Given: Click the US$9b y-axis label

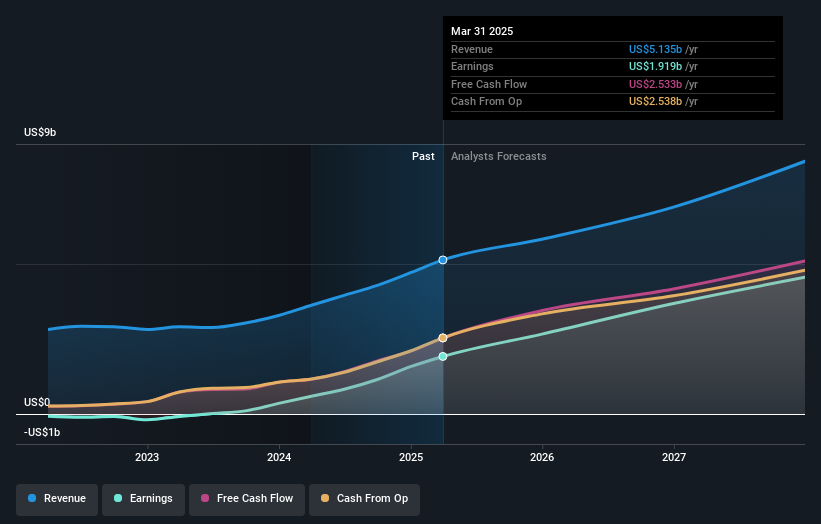Looking at the screenshot, I should click(x=40, y=132).
